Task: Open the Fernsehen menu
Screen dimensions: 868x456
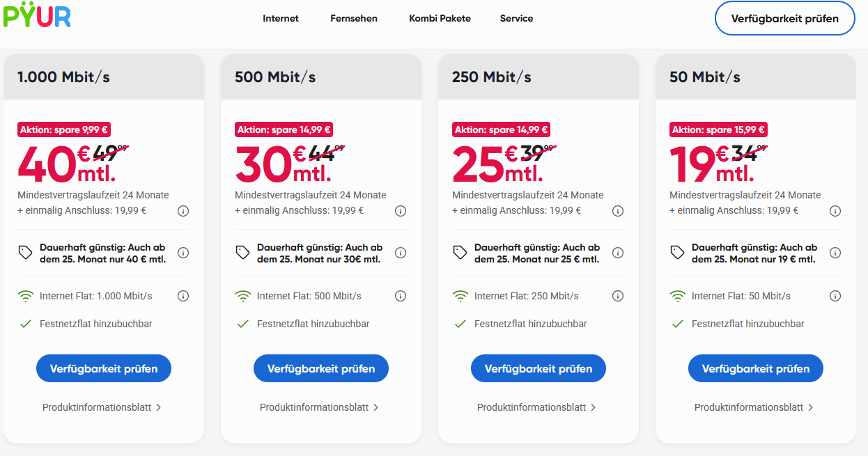Action: [354, 19]
